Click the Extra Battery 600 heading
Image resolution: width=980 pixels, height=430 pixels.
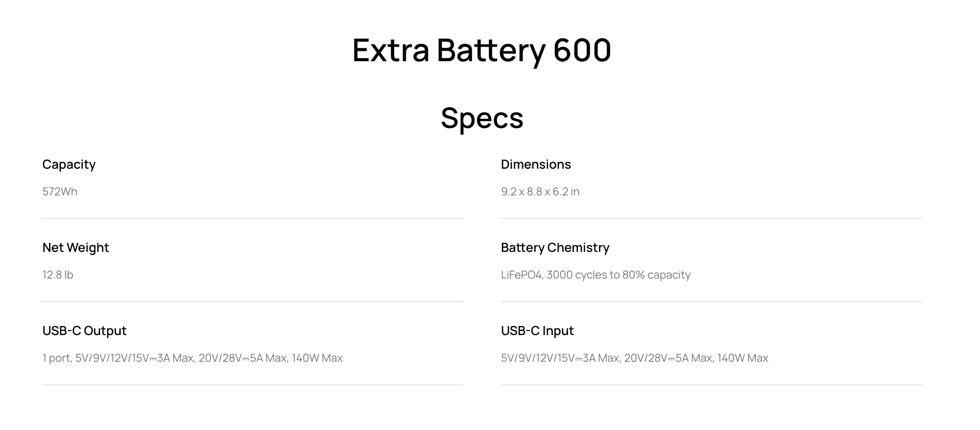click(x=482, y=51)
